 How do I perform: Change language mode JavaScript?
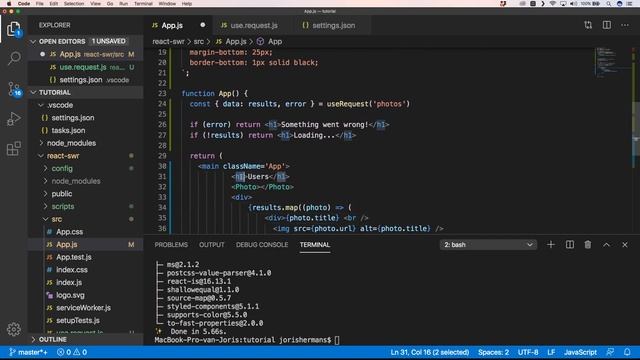tap(580, 352)
